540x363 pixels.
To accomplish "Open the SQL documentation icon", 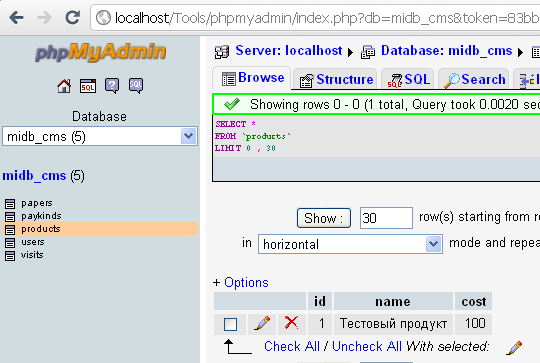I will [x=136, y=86].
